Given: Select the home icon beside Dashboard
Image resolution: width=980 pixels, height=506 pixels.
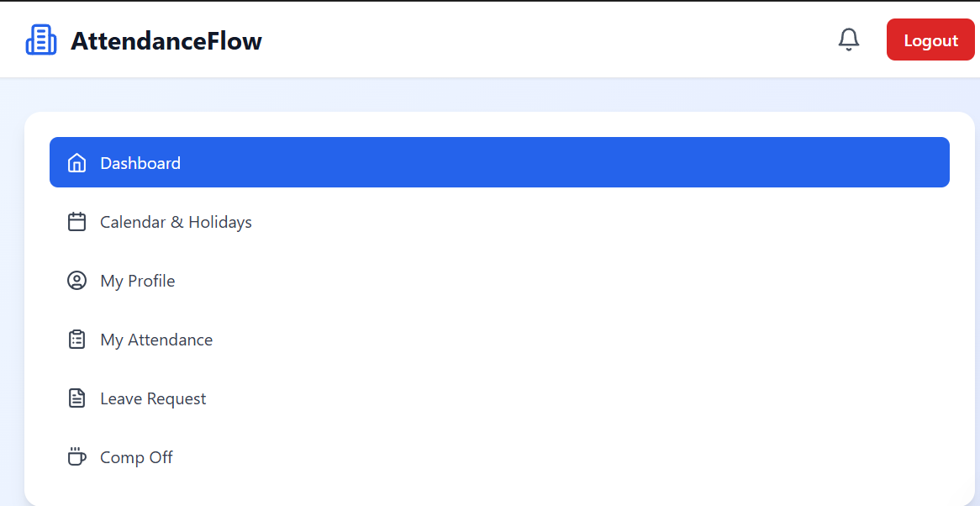Looking at the screenshot, I should point(76,162).
